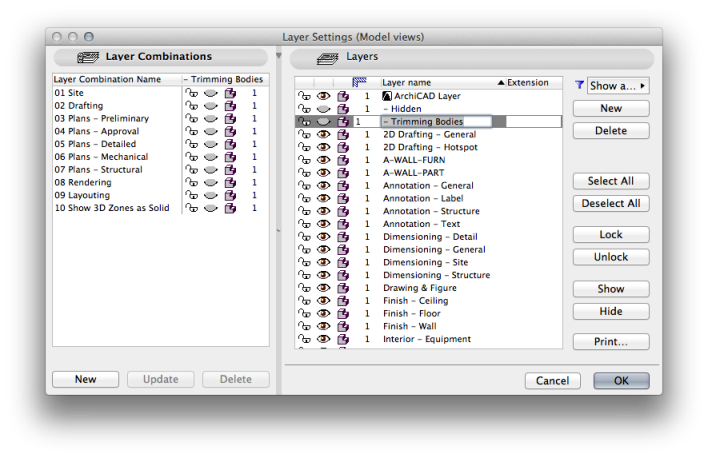The image size is (708, 458).
Task: Switch wireframe/solid icon for Drawing & Figure
Action: pos(343,288)
